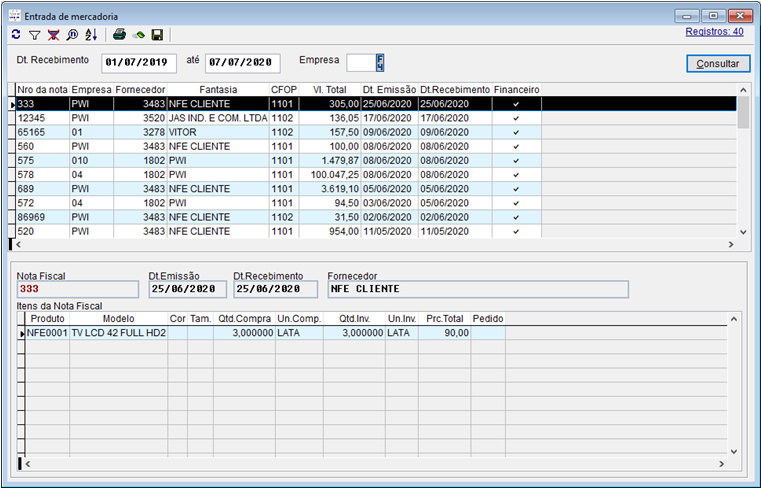Click the Fornecedor column header
The image size is (761, 489).
[x=140, y=90]
